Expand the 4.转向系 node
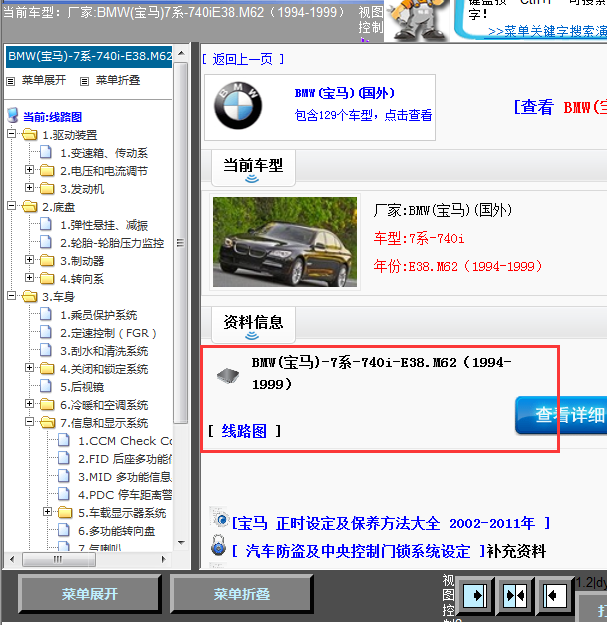The image size is (607, 625). tap(29, 277)
